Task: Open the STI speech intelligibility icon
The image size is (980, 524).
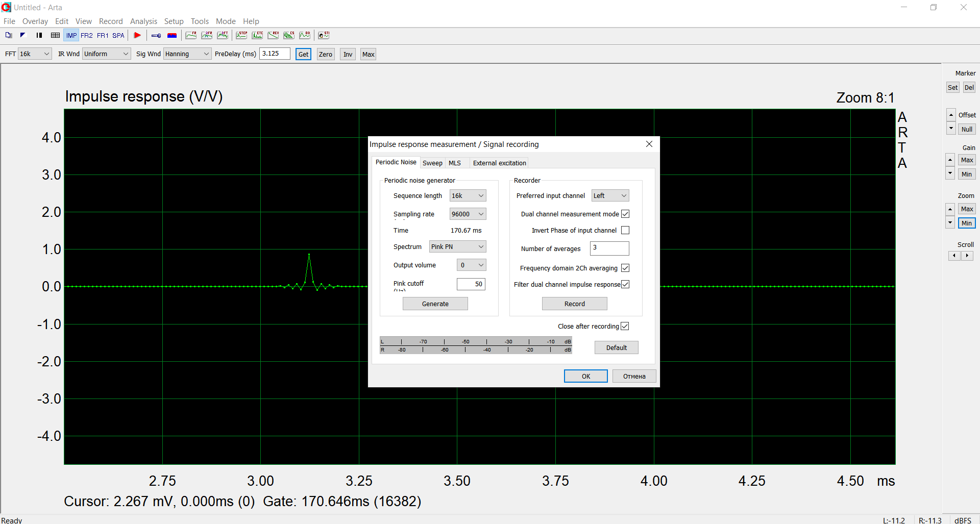Action: pos(324,35)
